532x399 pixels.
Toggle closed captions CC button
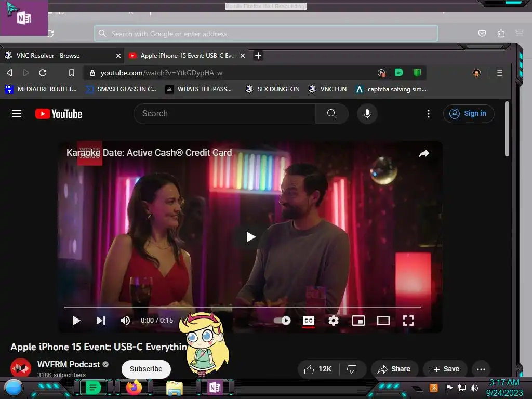click(309, 321)
